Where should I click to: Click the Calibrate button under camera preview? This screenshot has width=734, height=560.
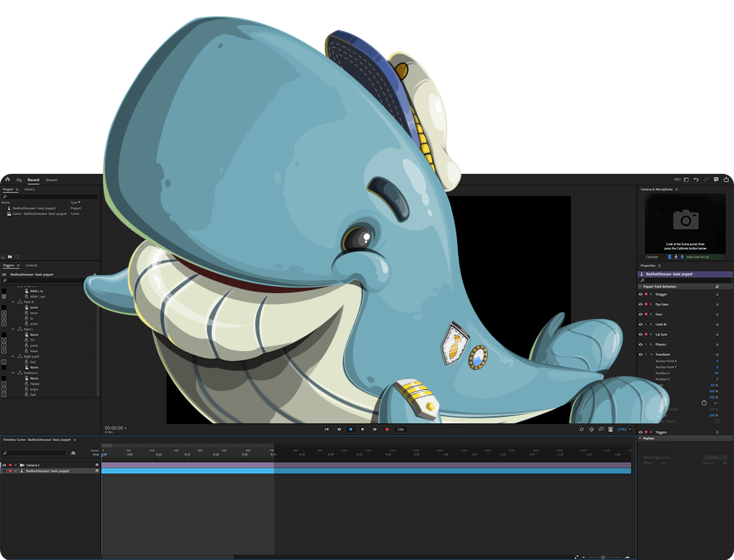click(652, 256)
